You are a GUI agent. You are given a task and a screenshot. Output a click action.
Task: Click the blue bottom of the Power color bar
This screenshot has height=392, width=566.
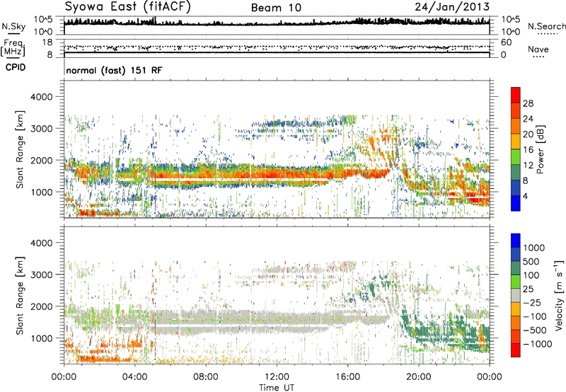pyautogui.click(x=516, y=203)
